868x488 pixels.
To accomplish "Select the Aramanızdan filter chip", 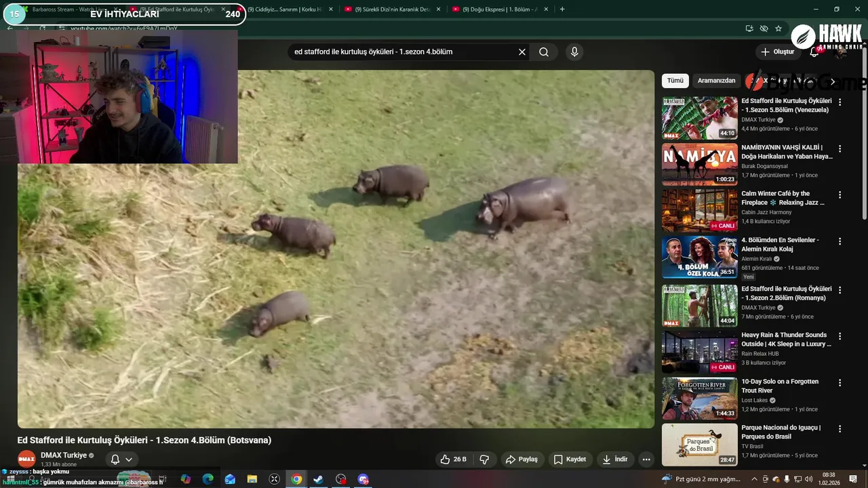I will coord(716,81).
